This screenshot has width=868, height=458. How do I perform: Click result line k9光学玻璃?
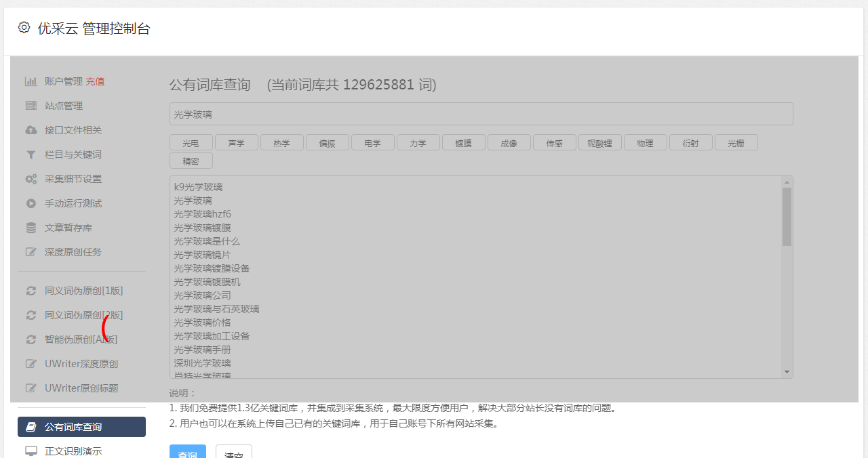pos(198,187)
